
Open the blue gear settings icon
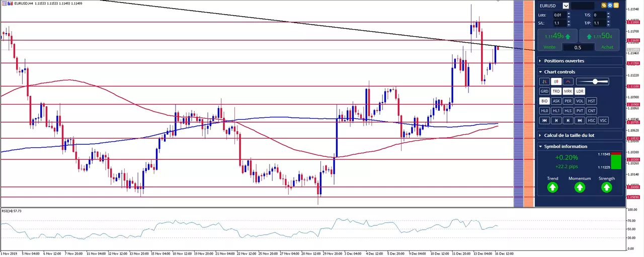[610, 6]
